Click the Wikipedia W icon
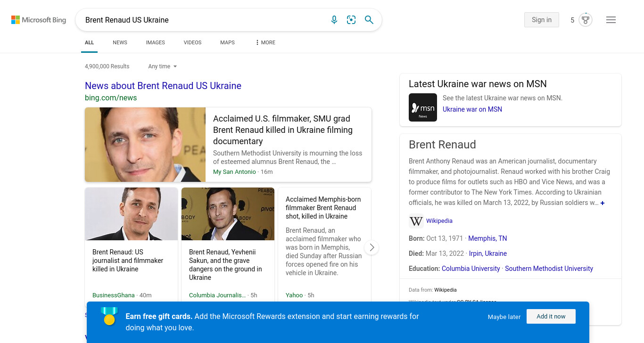 416,221
